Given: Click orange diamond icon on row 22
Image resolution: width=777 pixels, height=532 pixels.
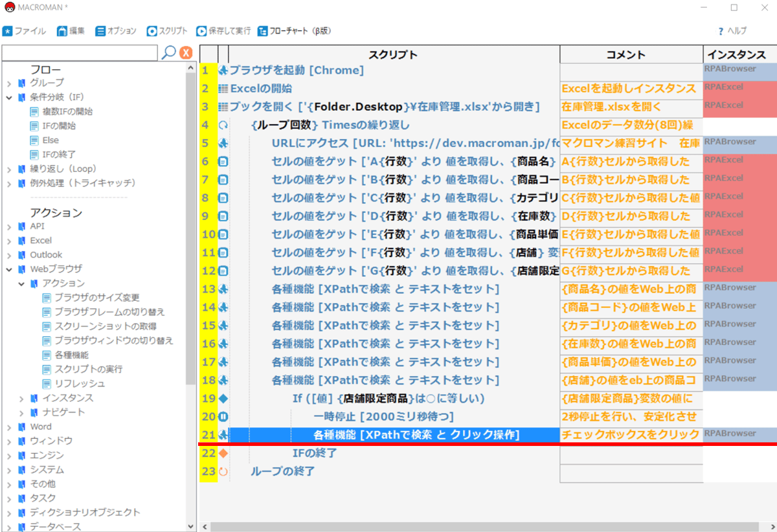Looking at the screenshot, I should (223, 453).
